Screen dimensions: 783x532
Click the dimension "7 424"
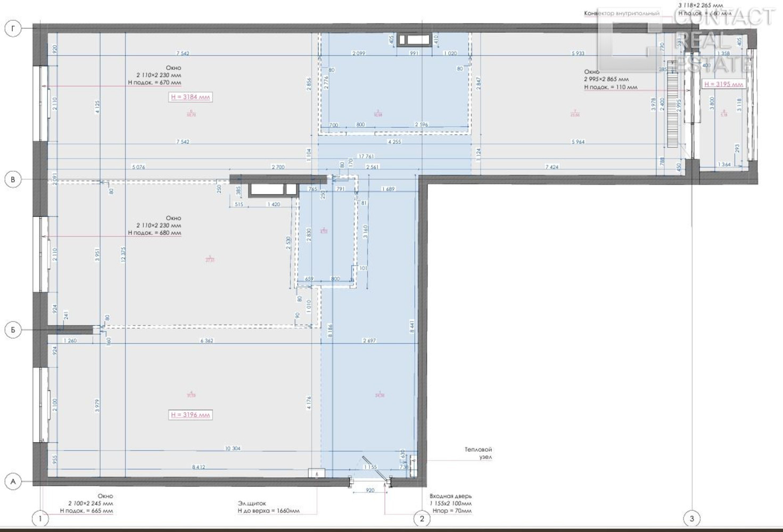(x=552, y=167)
